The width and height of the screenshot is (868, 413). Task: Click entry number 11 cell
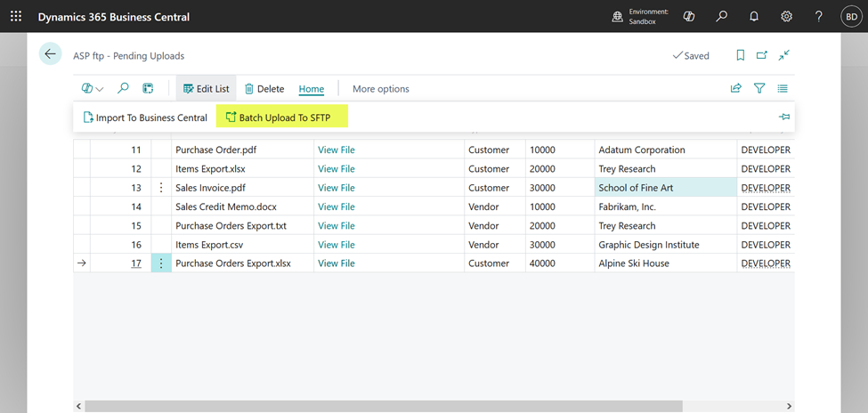121,150
